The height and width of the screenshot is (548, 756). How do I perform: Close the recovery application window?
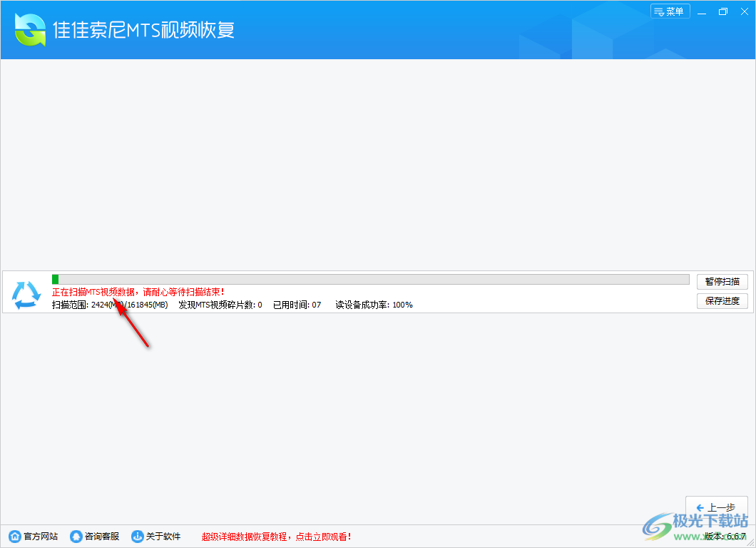click(x=745, y=11)
